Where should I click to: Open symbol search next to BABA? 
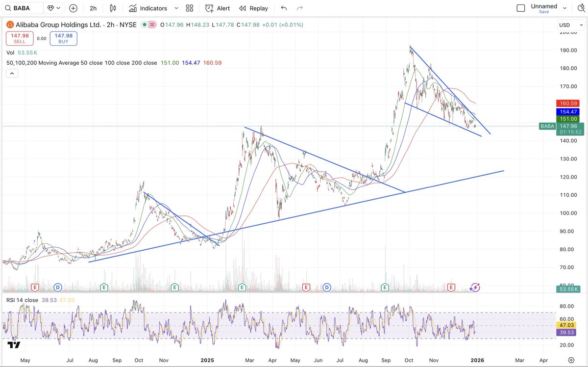coord(23,8)
